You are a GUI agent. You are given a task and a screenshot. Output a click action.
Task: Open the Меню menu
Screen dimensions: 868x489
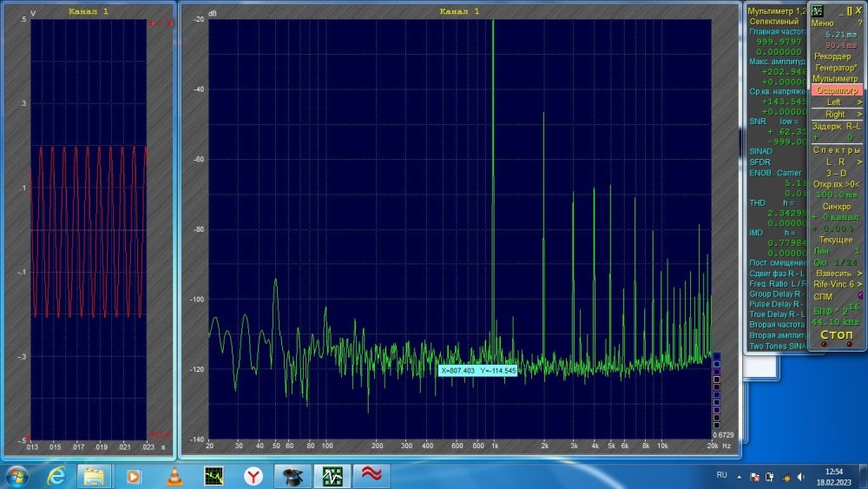822,23
